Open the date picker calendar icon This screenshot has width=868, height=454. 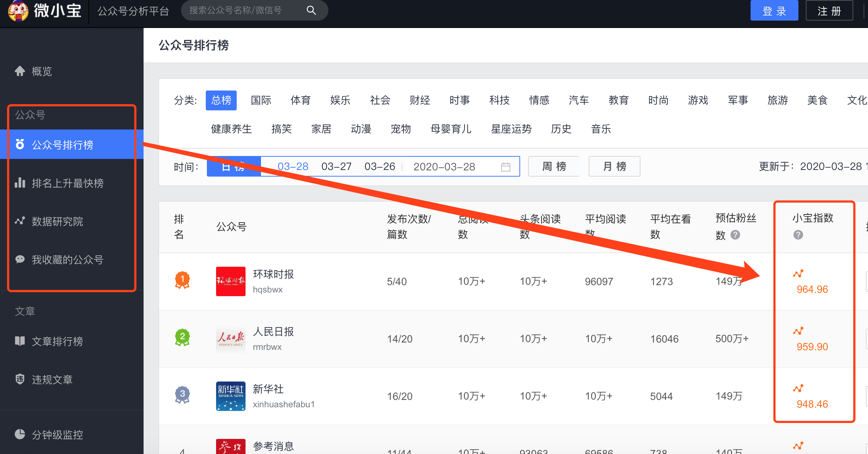pos(506,167)
